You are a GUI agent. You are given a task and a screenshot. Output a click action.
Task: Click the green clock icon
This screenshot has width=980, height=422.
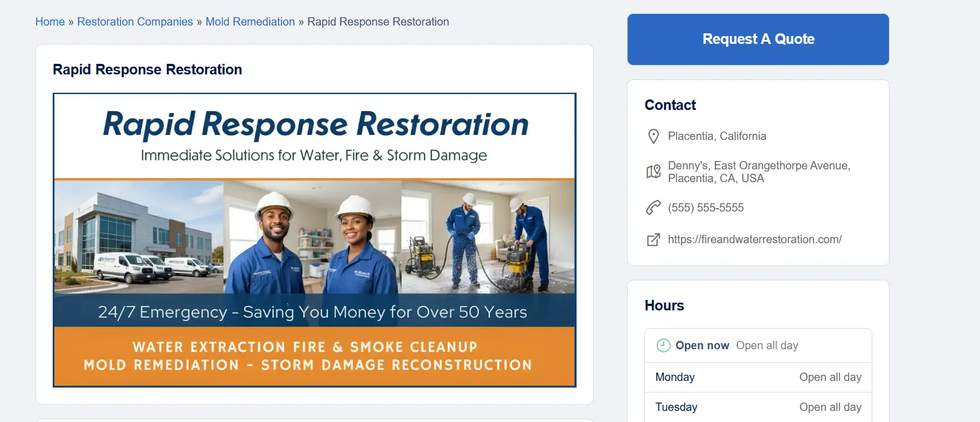(x=663, y=345)
